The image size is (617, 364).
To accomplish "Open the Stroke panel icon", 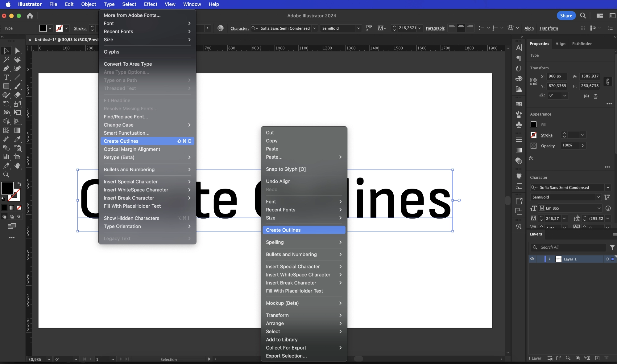I will 519,140.
